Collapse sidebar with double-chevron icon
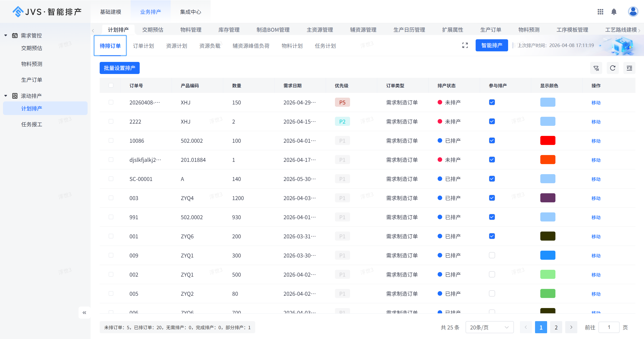The image size is (644, 339). click(x=84, y=313)
